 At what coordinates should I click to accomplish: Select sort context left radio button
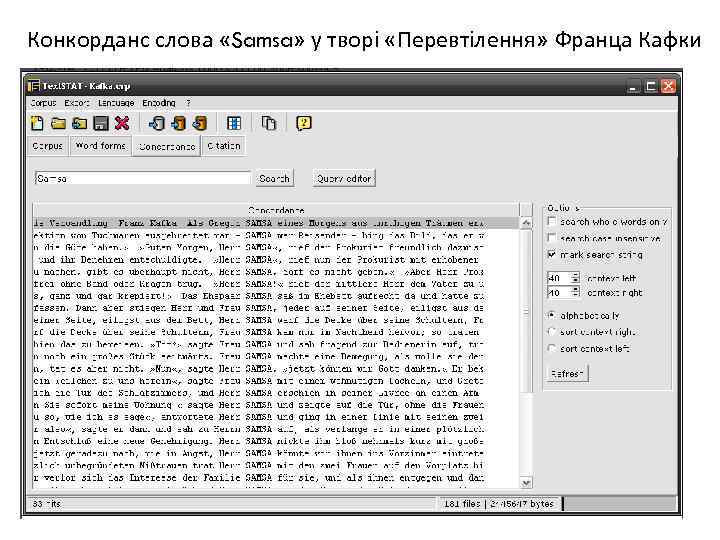point(552,349)
